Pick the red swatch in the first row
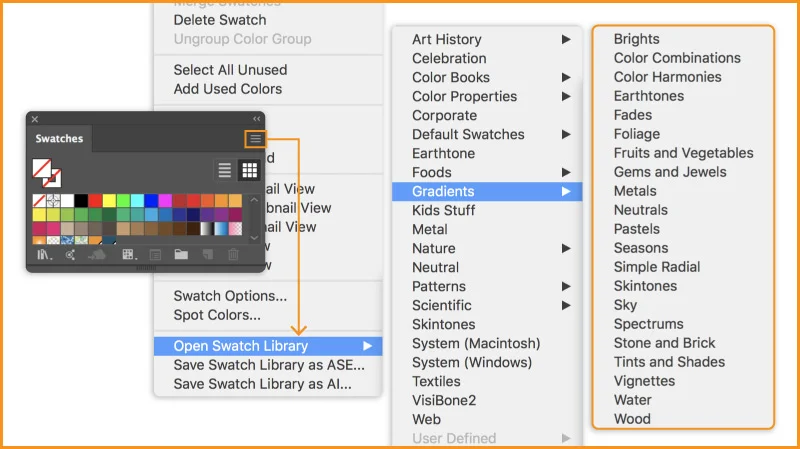This screenshot has width=800, height=449. (95, 201)
